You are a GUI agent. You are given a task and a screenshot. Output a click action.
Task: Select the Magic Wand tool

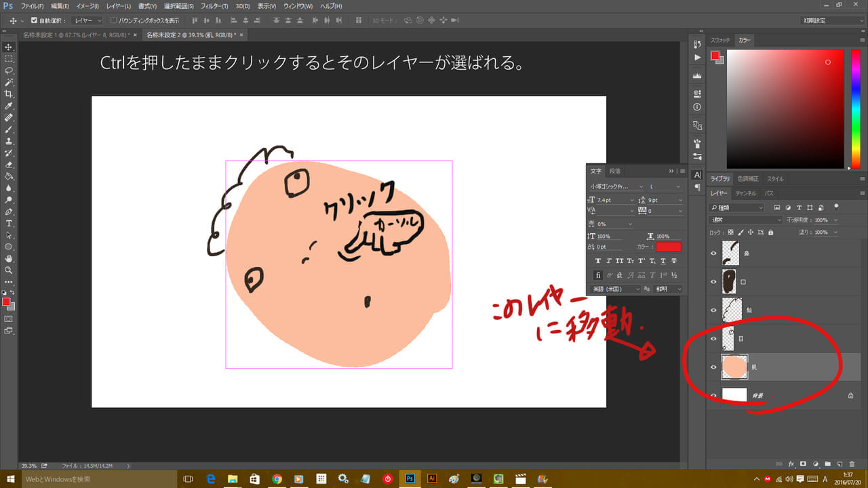coord(9,82)
